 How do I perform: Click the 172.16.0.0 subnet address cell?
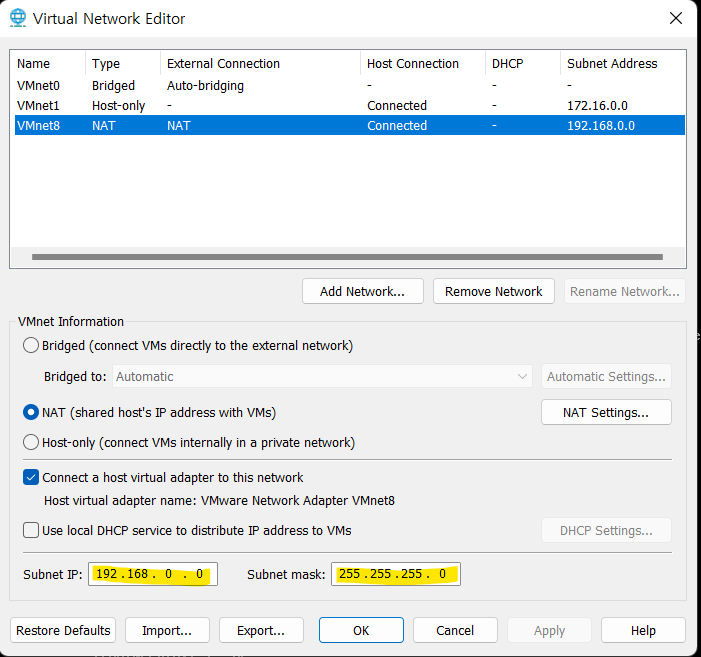pyautogui.click(x=597, y=105)
